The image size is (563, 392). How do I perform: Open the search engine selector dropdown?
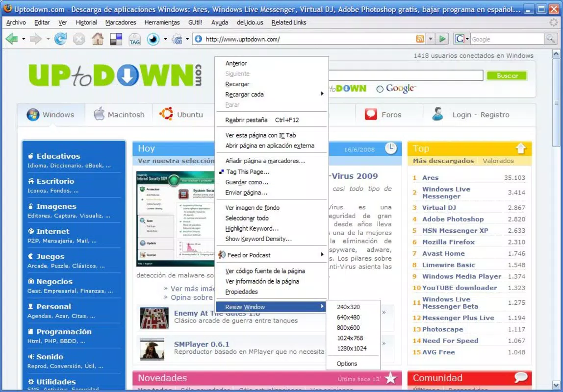467,39
